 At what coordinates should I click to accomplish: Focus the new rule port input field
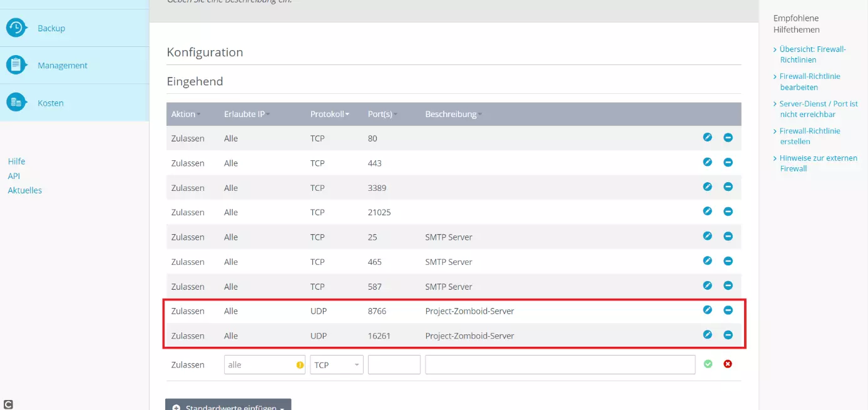tap(394, 364)
